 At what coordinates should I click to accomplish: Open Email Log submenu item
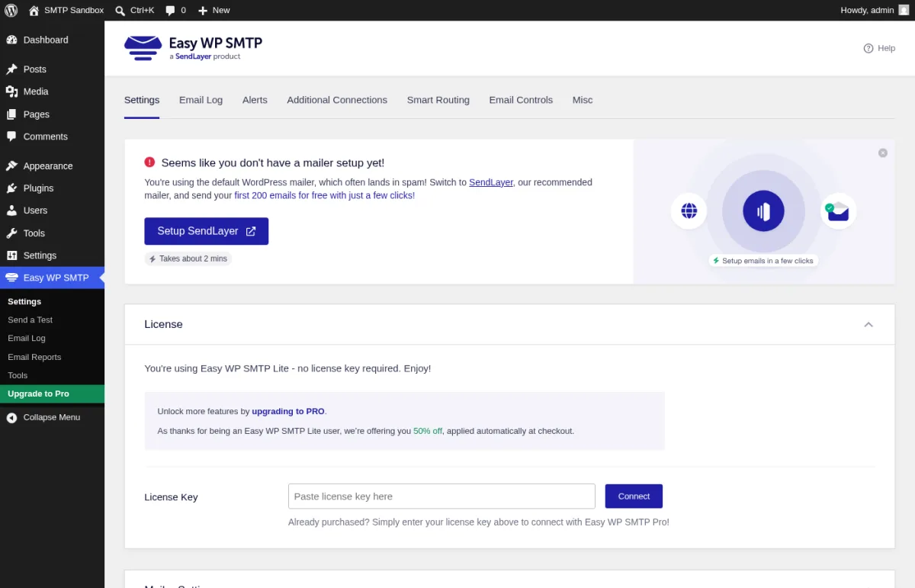click(x=27, y=338)
